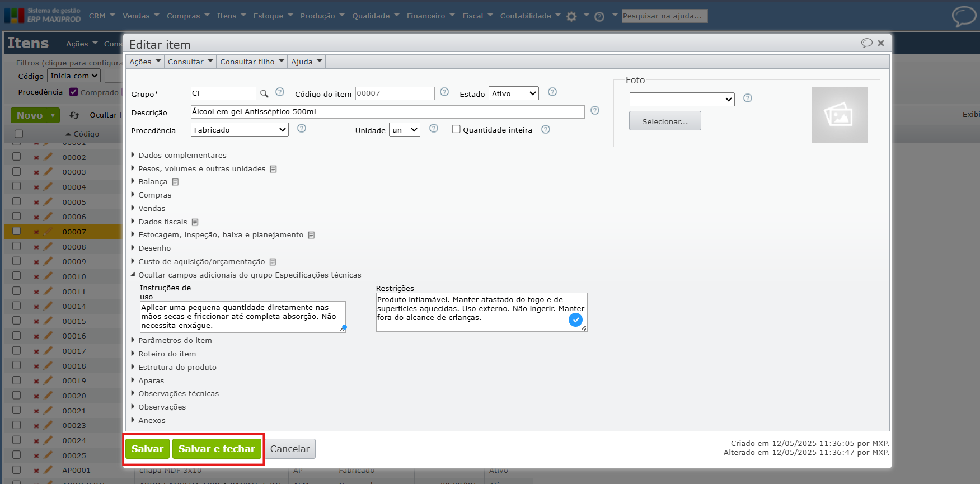Open the Consultar filho menu

click(252, 62)
